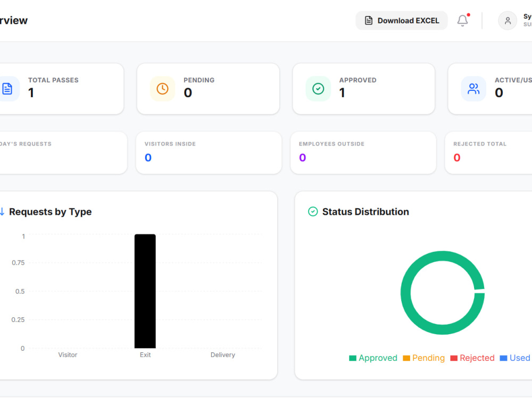The image size is (532, 398).
Task: Toggle the Used legend blue swatch
Action: [503, 358]
